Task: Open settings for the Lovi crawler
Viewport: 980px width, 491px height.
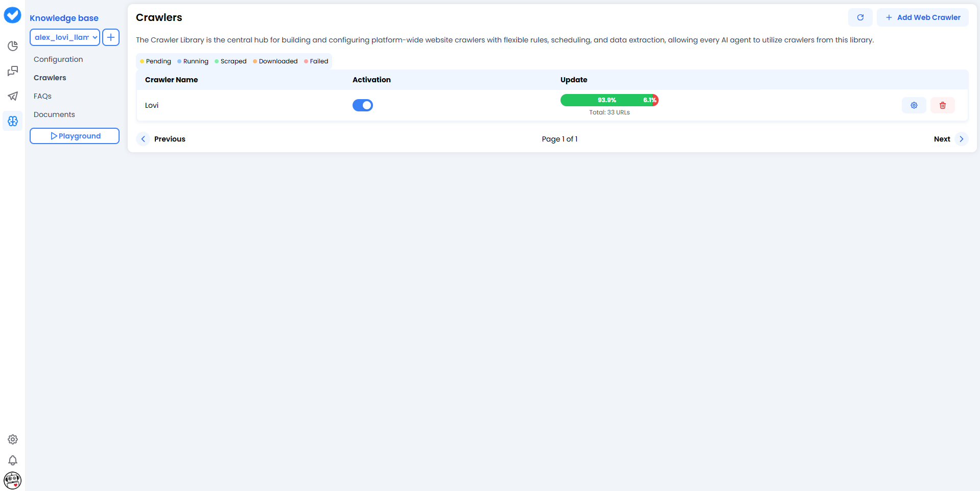Action: (x=914, y=105)
